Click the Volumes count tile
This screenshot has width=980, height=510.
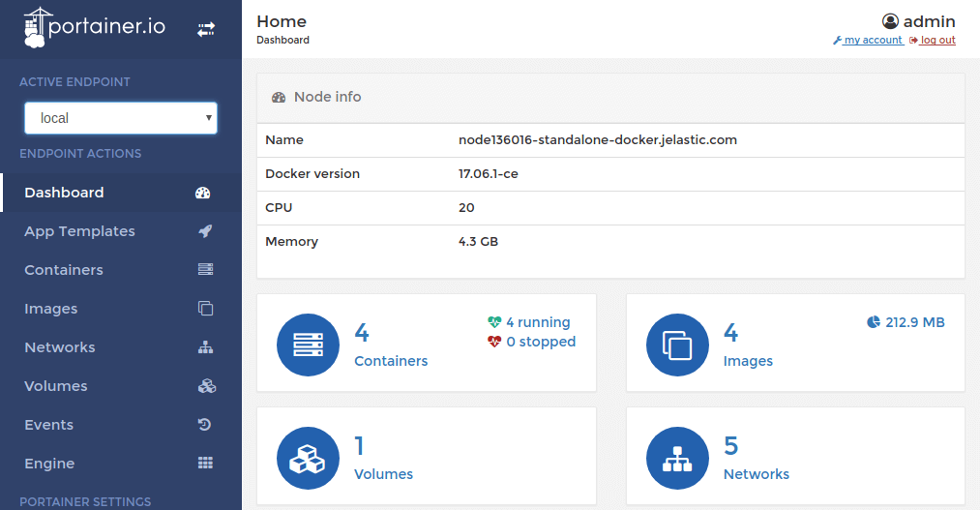pos(426,456)
